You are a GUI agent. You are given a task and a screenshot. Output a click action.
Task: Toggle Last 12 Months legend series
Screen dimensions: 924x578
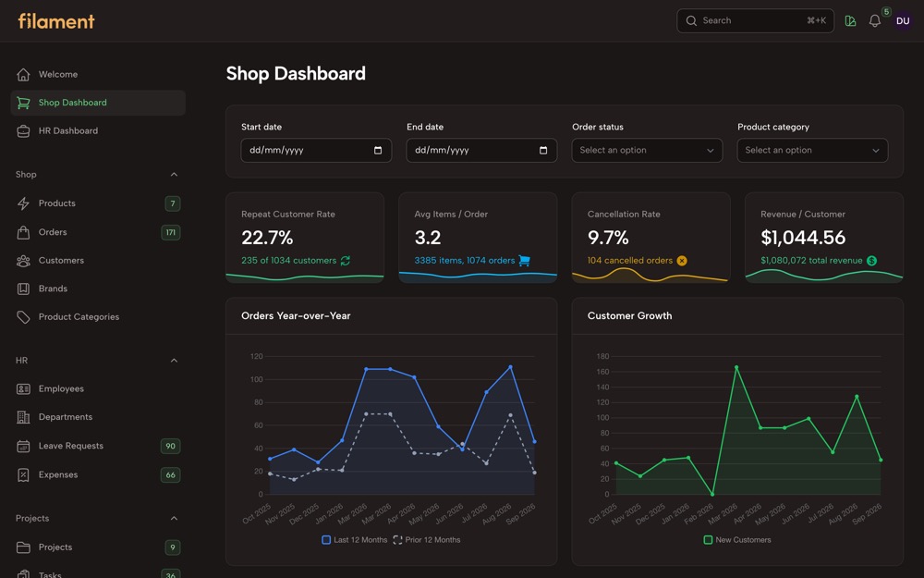click(355, 540)
